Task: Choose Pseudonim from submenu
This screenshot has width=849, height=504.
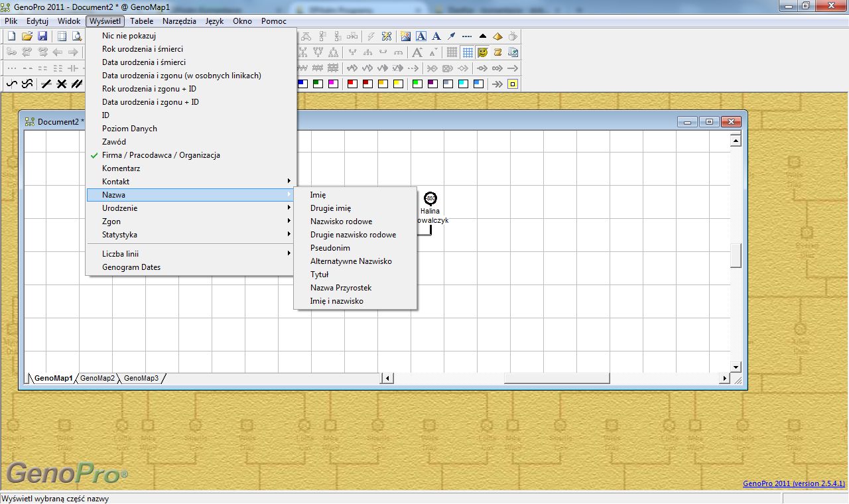Action: (355, 248)
